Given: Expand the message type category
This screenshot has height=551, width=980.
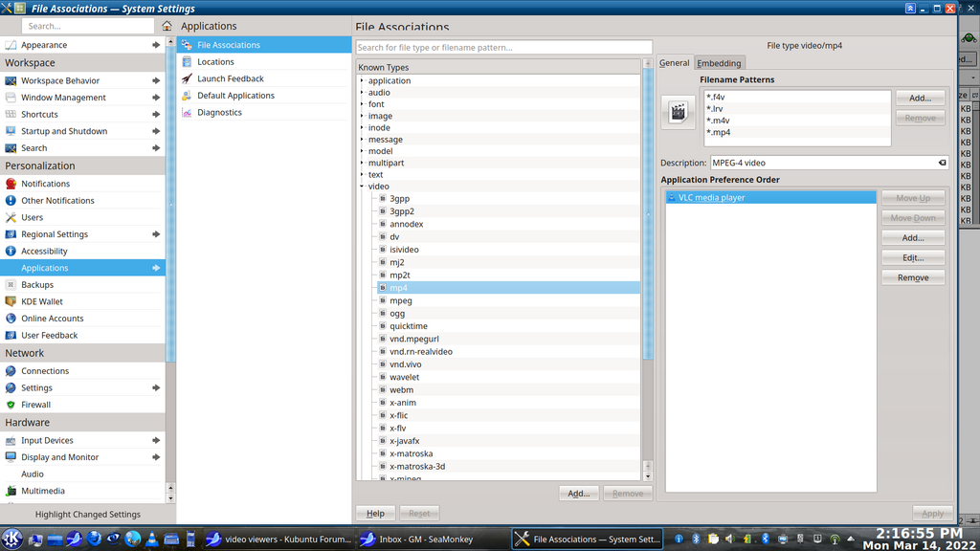Looking at the screenshot, I should click(362, 140).
